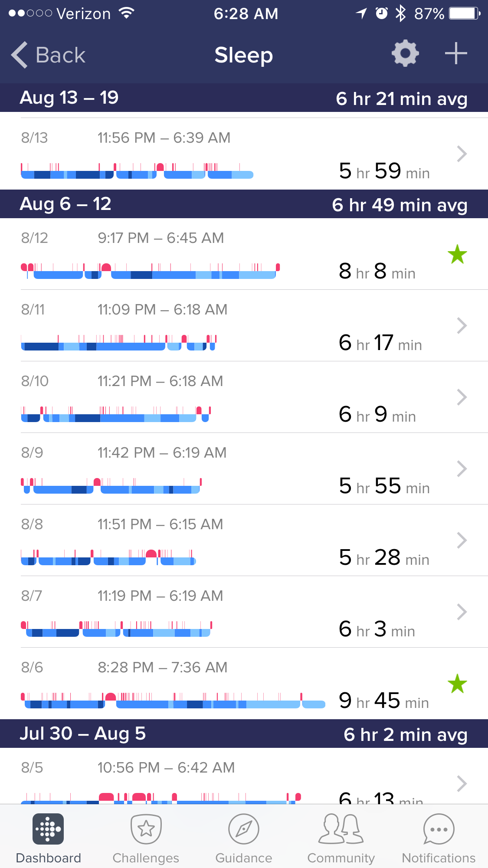This screenshot has width=488, height=868.
Task: Open the 8/5 sleep entry chevron
Action: [462, 783]
